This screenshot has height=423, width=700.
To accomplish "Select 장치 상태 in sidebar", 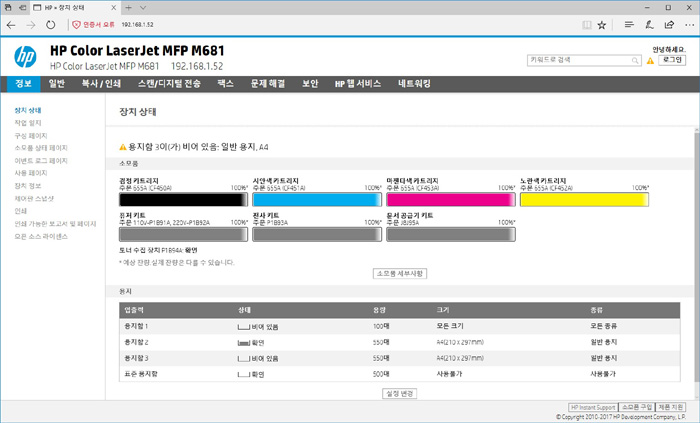I will 28,110.
